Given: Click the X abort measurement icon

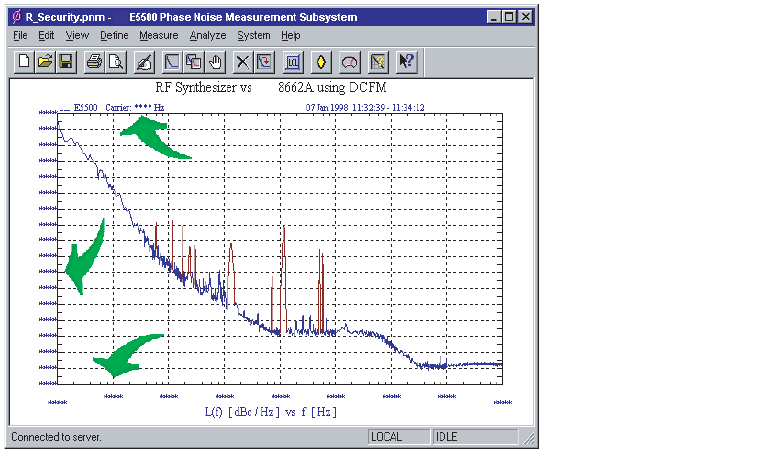Looking at the screenshot, I should click(x=243, y=62).
